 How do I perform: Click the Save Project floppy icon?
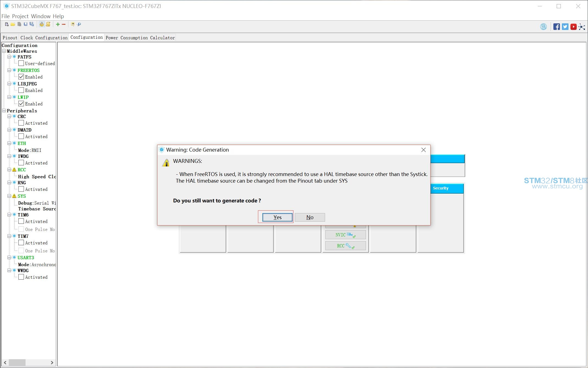click(26, 24)
